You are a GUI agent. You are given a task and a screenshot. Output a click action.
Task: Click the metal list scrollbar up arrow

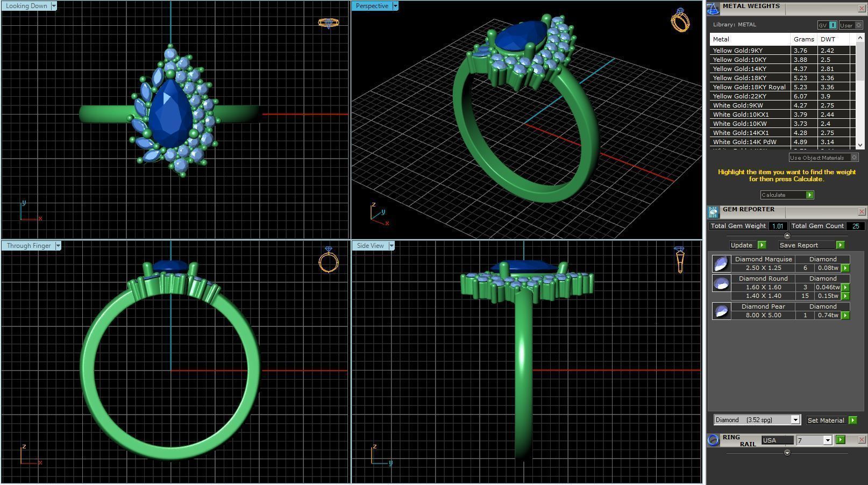point(859,38)
